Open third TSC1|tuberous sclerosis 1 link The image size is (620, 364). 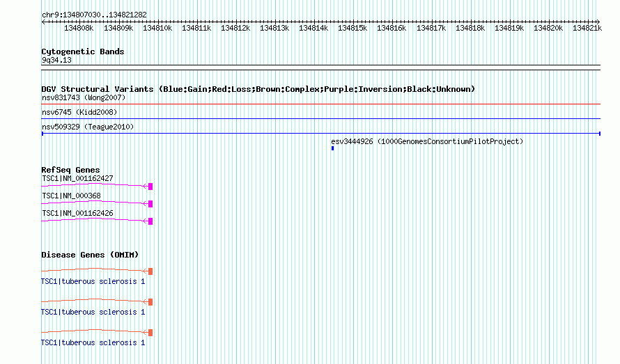[x=93, y=342]
